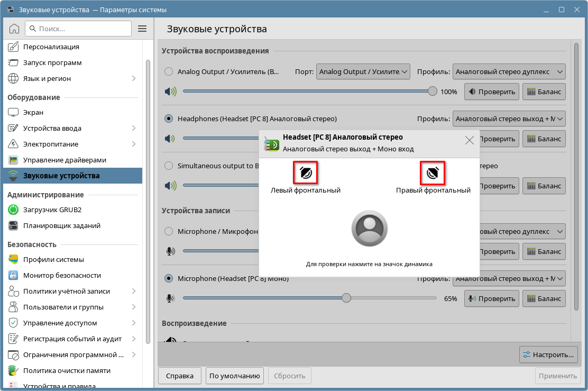
Task: Mute the Analog Output speaker icon
Action: (170, 92)
